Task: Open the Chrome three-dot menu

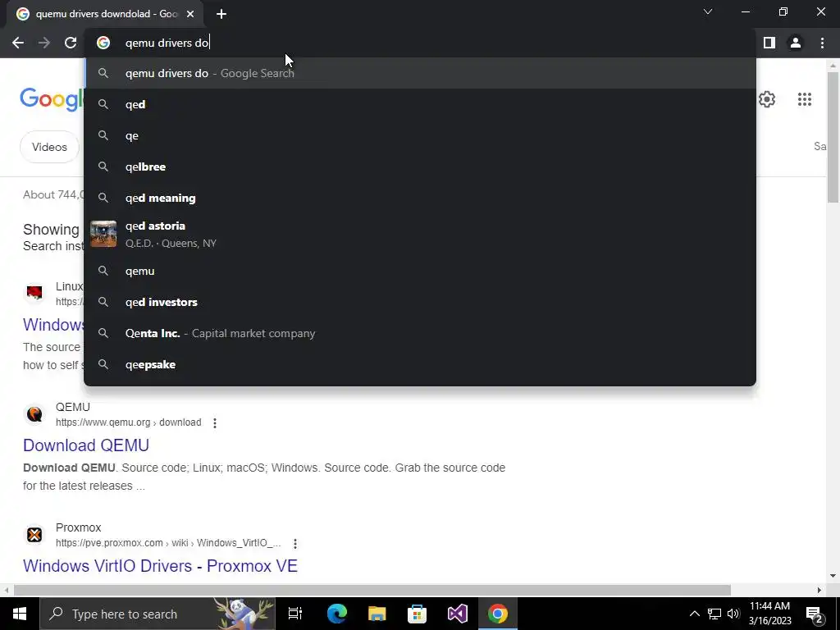Action: [822, 43]
